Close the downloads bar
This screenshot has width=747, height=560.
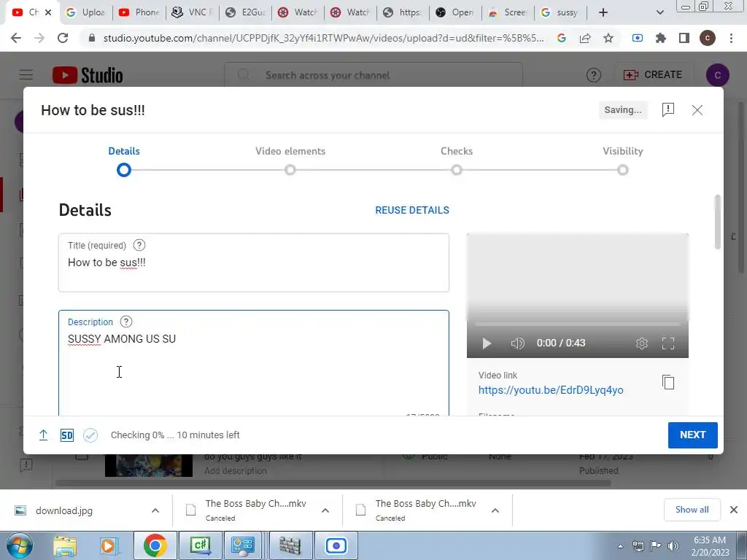(734, 510)
